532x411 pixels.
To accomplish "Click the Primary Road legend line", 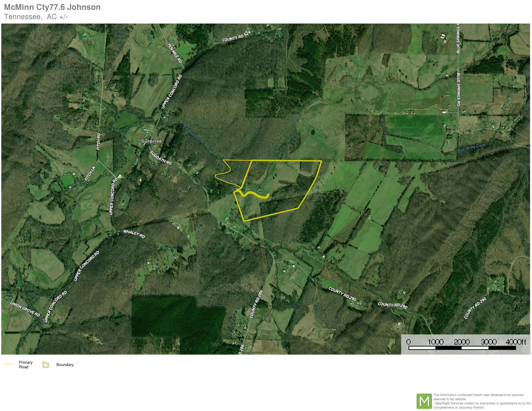I will pos(9,364).
